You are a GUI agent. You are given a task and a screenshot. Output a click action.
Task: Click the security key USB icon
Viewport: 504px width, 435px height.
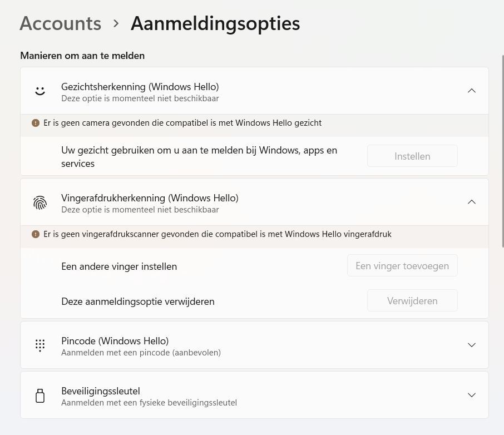(40, 396)
